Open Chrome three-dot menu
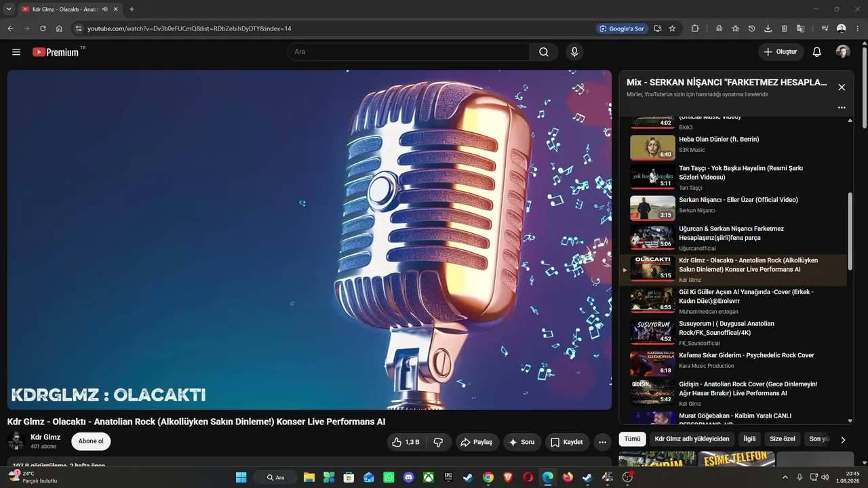The width and height of the screenshot is (868, 488). point(858,28)
